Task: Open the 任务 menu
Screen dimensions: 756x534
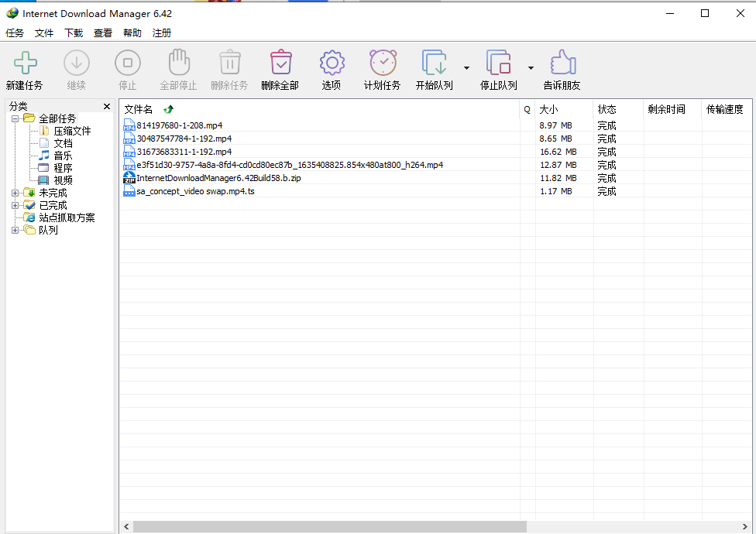Action: [15, 33]
